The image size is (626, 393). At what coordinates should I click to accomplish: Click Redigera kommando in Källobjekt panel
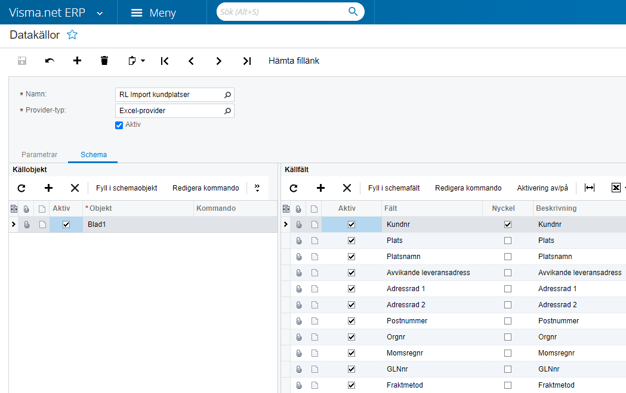[x=206, y=188]
